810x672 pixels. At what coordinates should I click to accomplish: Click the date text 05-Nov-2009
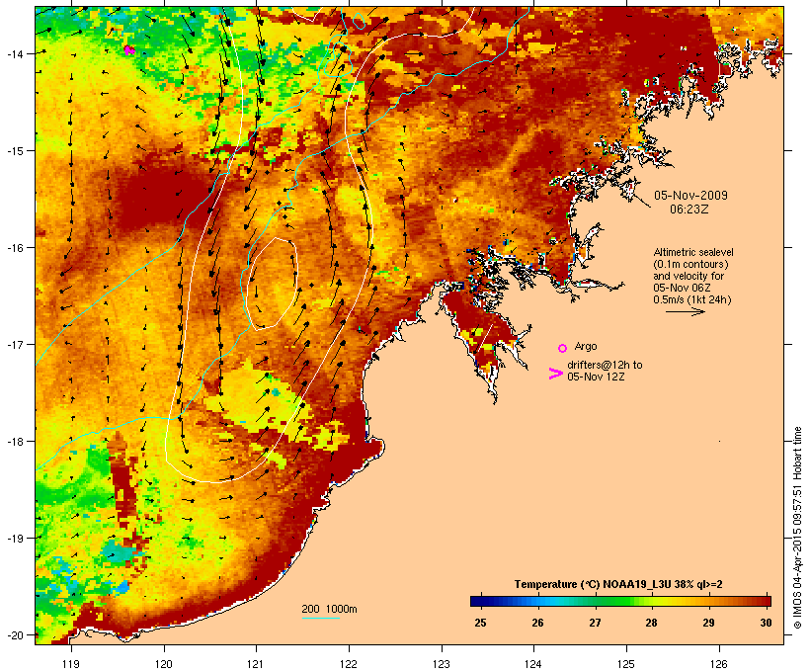(x=690, y=196)
